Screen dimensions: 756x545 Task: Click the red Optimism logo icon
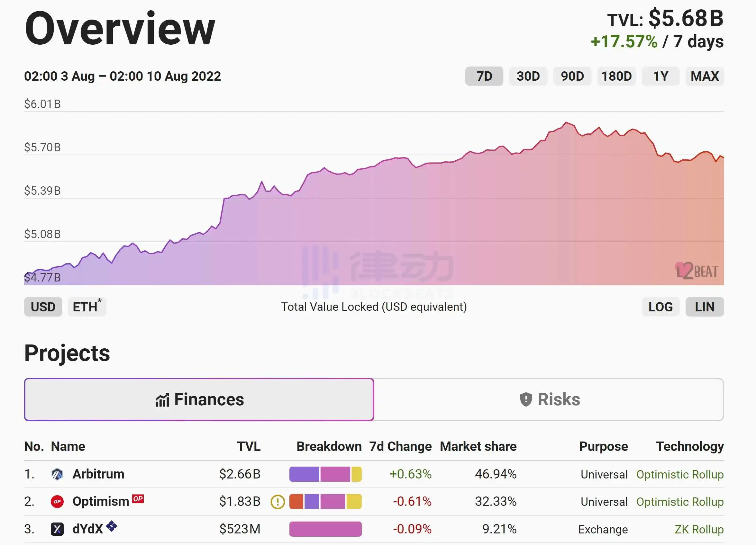click(x=57, y=502)
